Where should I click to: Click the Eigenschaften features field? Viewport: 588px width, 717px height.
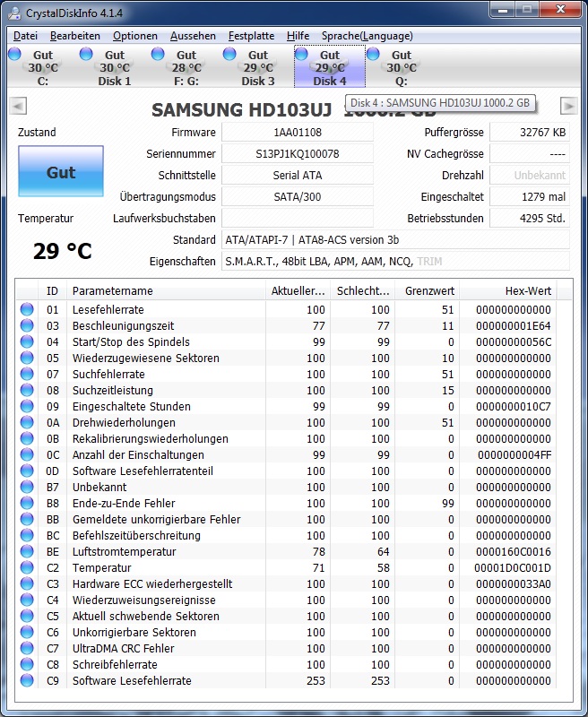point(396,261)
